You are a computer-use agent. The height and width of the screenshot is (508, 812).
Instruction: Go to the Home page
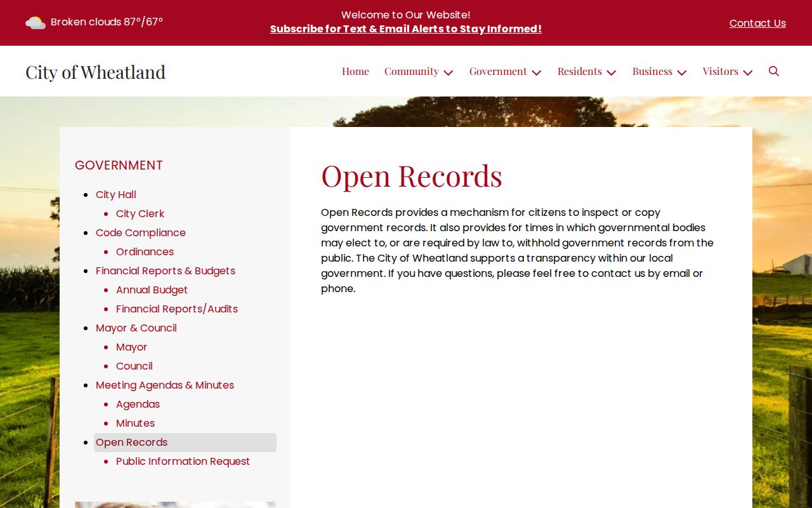[355, 71]
